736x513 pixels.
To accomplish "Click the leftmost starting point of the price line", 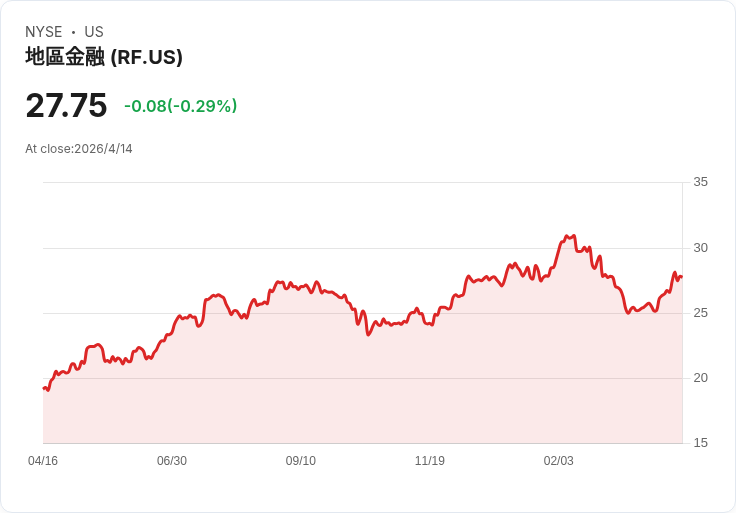I will tap(44, 388).
